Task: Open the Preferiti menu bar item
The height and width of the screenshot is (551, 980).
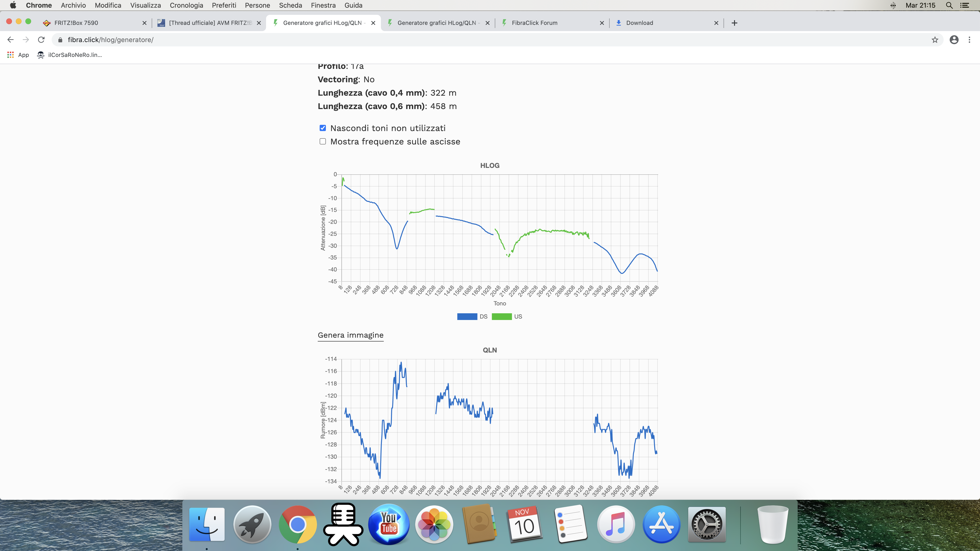Action: 224,5
